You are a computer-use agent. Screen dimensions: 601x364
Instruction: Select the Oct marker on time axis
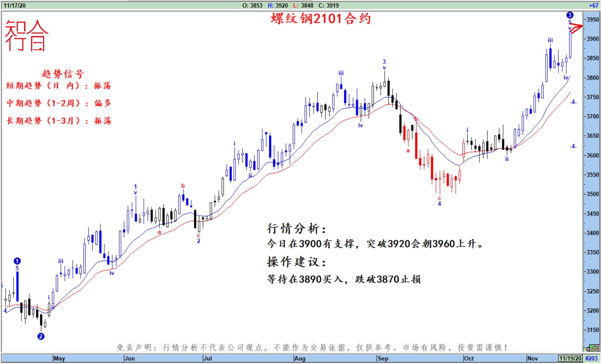[x=469, y=358]
